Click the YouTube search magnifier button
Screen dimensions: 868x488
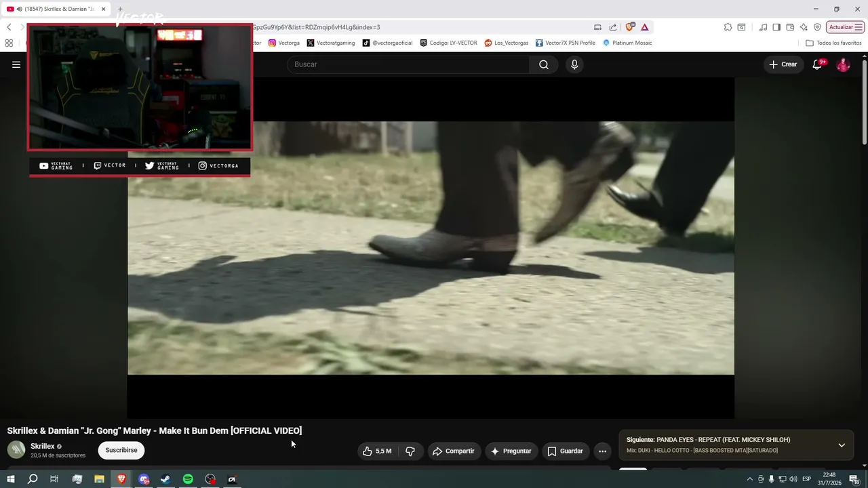pos(544,64)
